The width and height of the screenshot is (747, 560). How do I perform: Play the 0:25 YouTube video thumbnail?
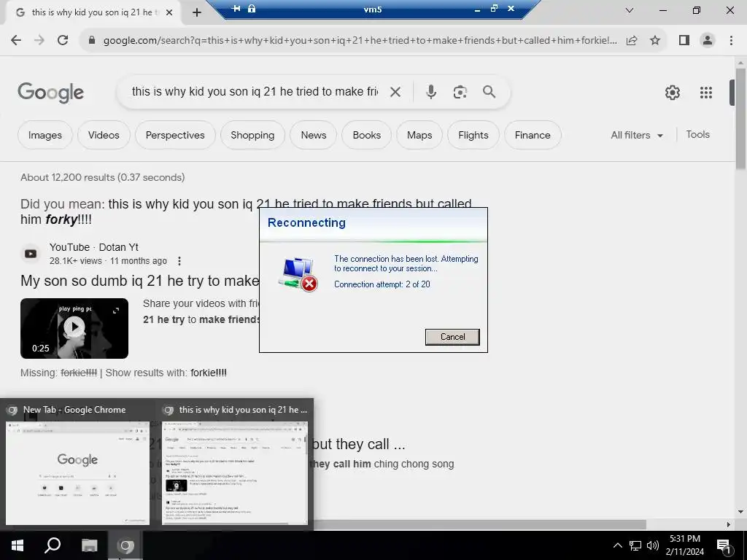(x=74, y=328)
